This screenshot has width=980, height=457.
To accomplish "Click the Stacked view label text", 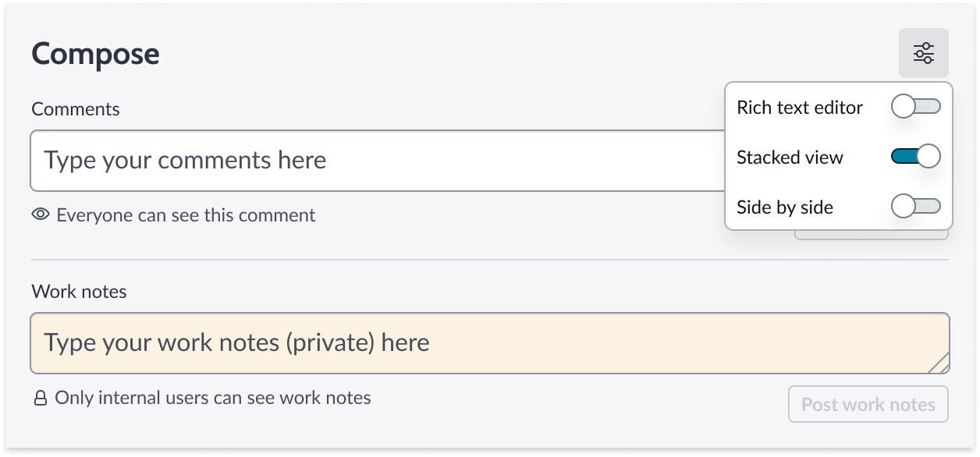I will [x=790, y=157].
